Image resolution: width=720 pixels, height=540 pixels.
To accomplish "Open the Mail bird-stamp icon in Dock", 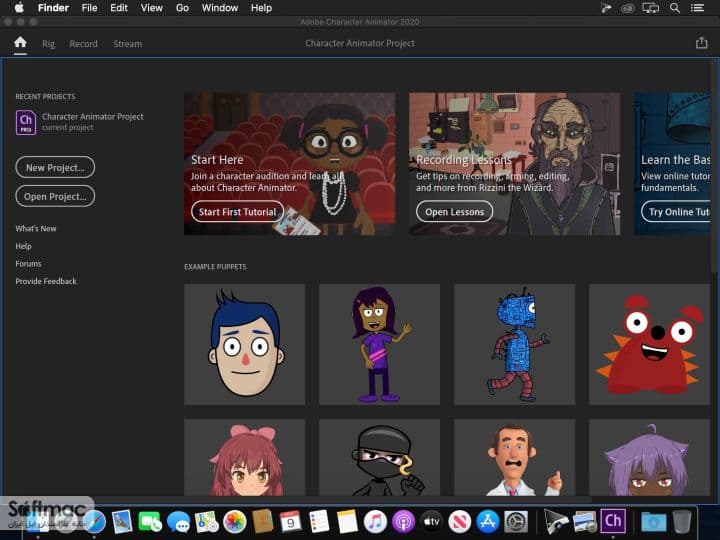I will point(122,522).
